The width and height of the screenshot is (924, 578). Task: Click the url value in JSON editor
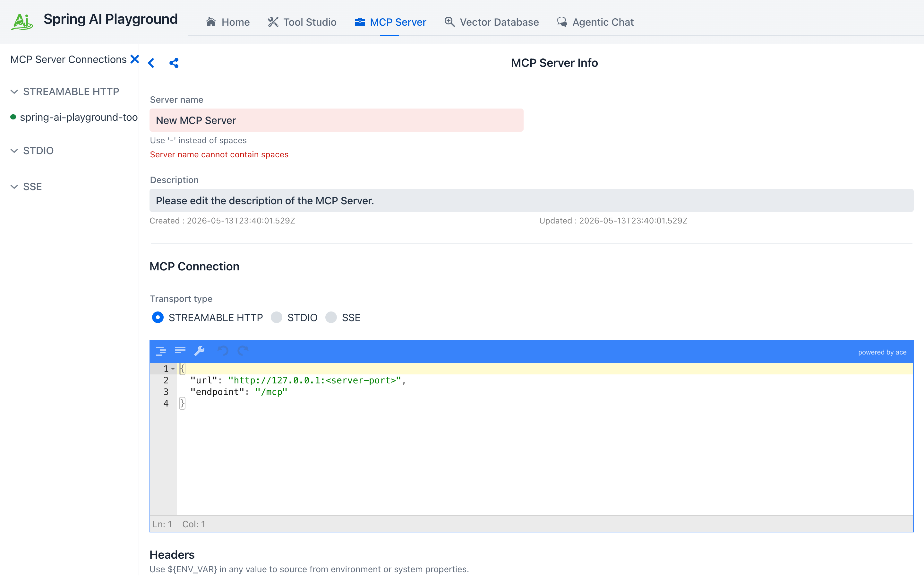tap(314, 381)
